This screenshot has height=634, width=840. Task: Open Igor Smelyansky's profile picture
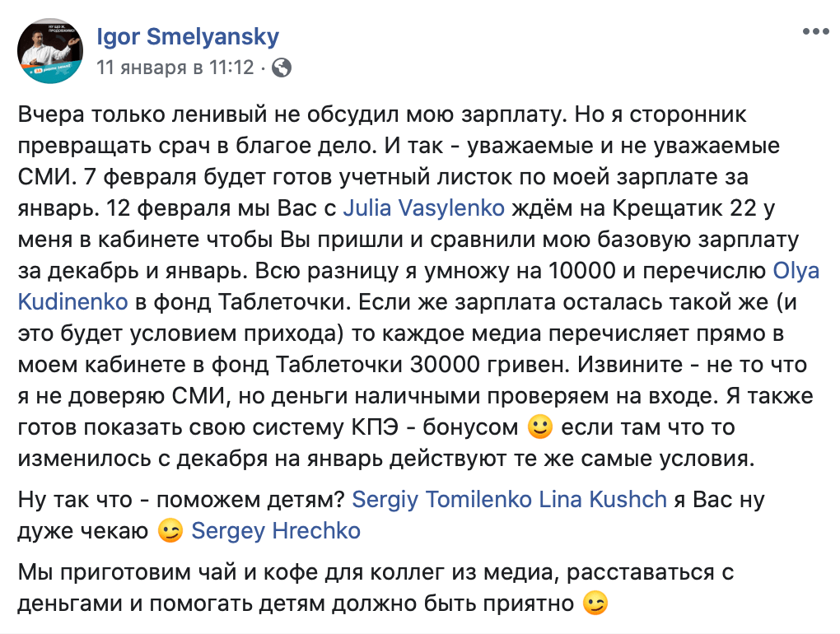49,51
